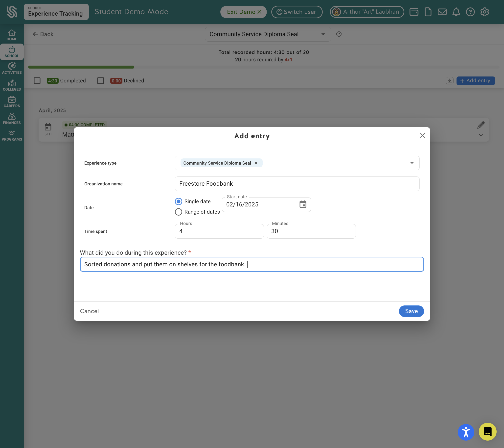
Task: Remove the Community Service Diploma Seal chip
Action: (256, 163)
